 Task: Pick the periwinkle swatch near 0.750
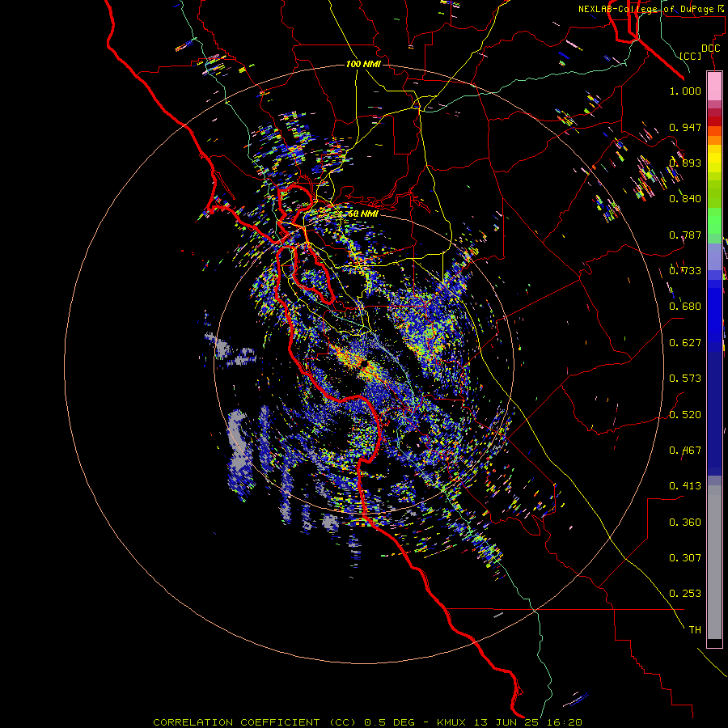714,257
